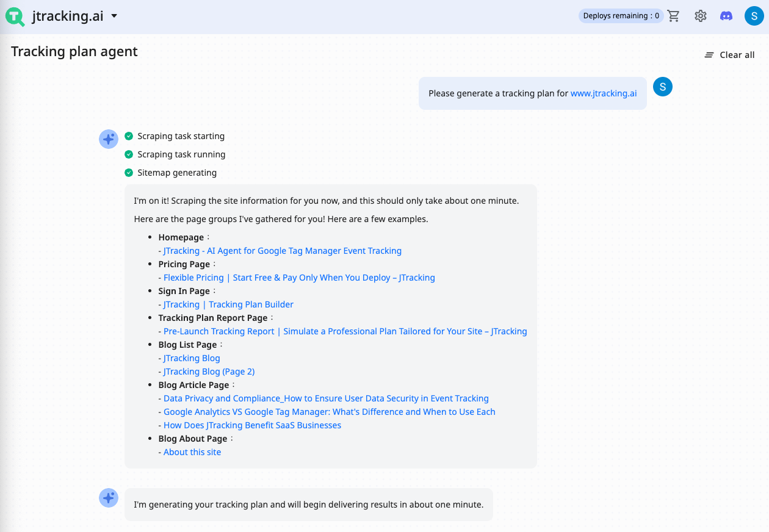This screenshot has width=769, height=532.
Task: Click the Deploys remaining : 0 badge
Action: pyautogui.click(x=621, y=16)
